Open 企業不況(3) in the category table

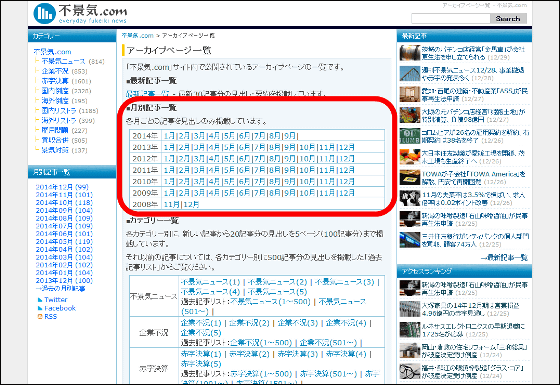298,323
